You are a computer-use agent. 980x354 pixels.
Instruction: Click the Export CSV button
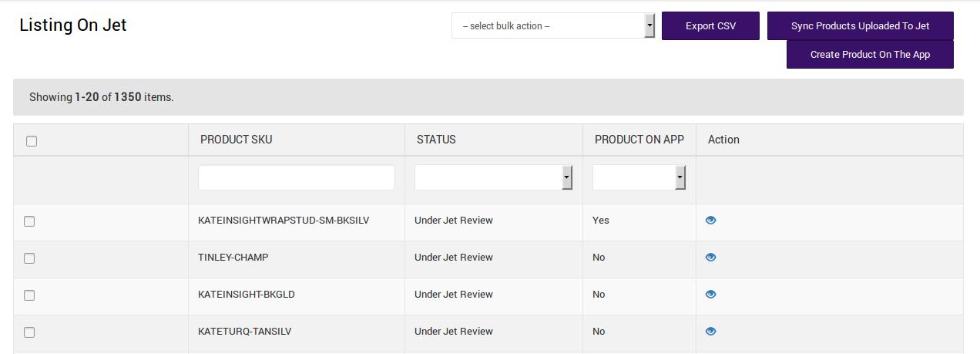710,26
